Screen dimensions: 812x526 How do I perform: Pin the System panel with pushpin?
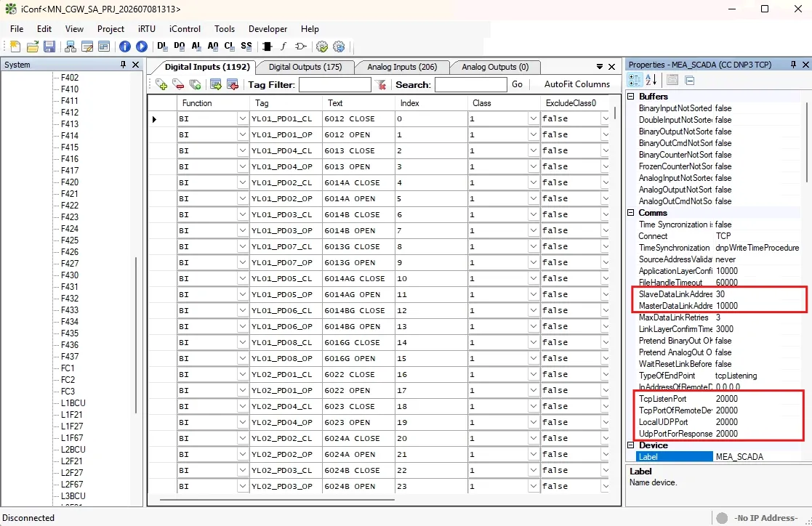[x=123, y=65]
